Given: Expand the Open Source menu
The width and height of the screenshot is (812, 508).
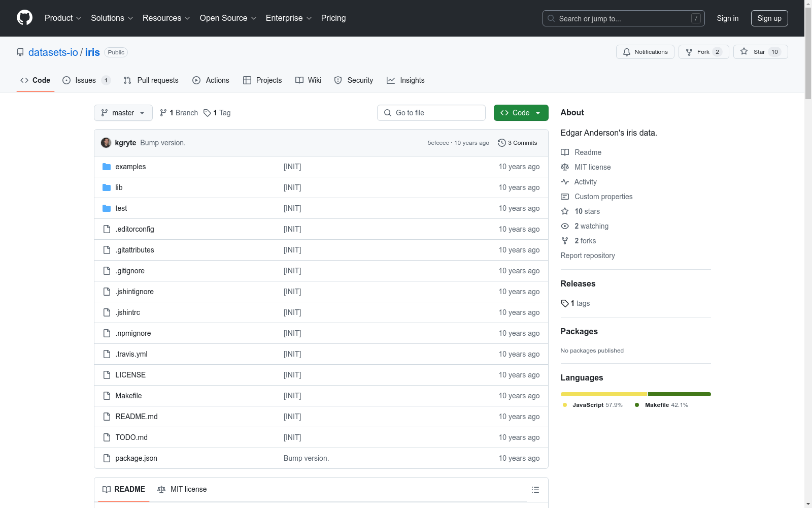Looking at the screenshot, I should (x=228, y=18).
